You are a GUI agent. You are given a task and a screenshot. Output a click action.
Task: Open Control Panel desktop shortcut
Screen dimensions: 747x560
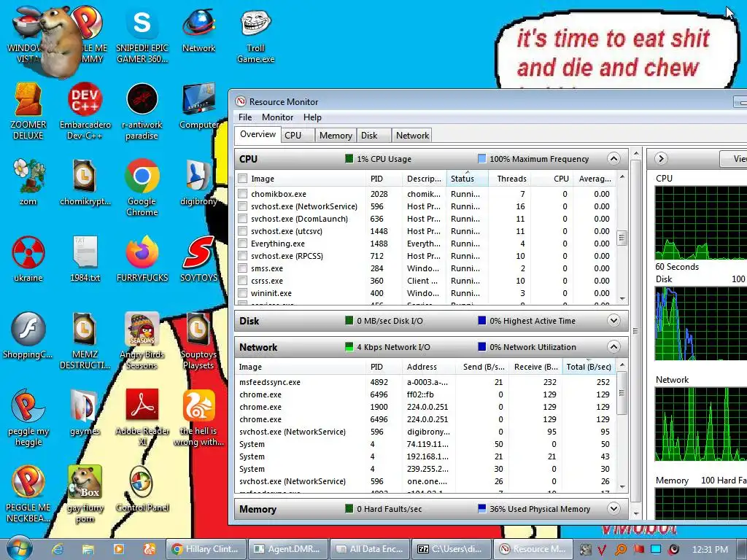coord(142,489)
